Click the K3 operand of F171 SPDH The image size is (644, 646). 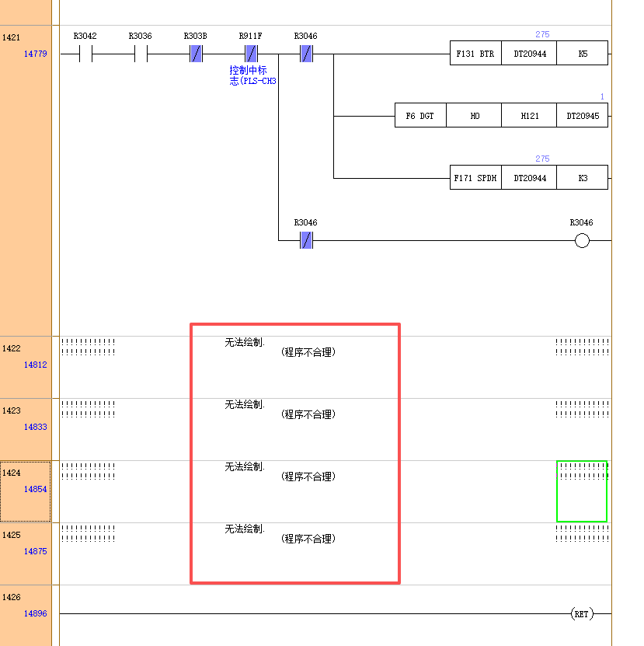tap(583, 178)
